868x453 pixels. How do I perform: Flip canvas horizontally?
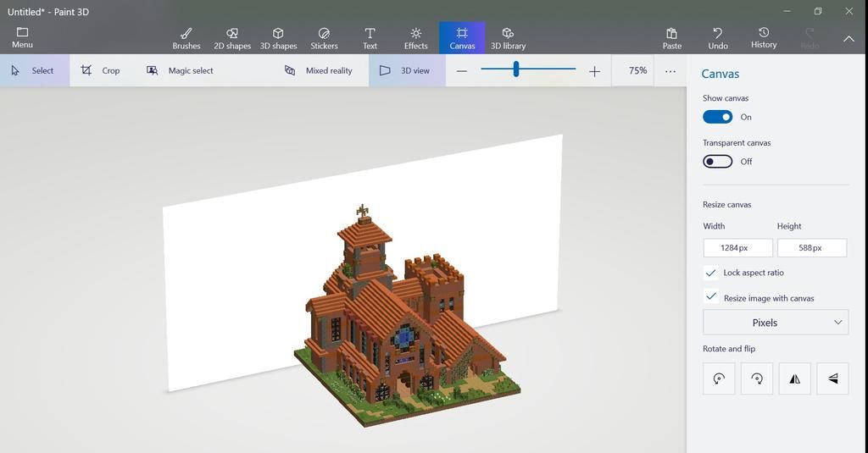point(794,378)
